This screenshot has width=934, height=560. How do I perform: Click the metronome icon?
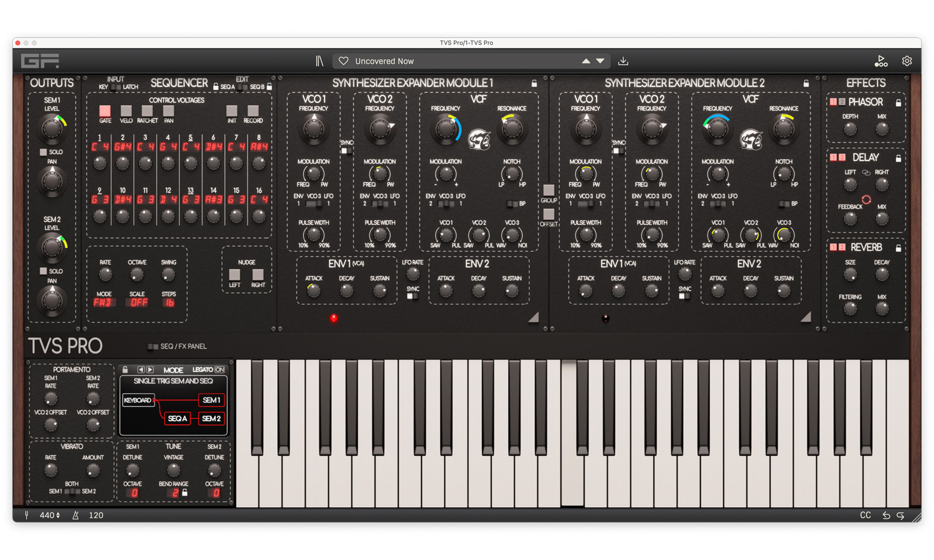[75, 515]
